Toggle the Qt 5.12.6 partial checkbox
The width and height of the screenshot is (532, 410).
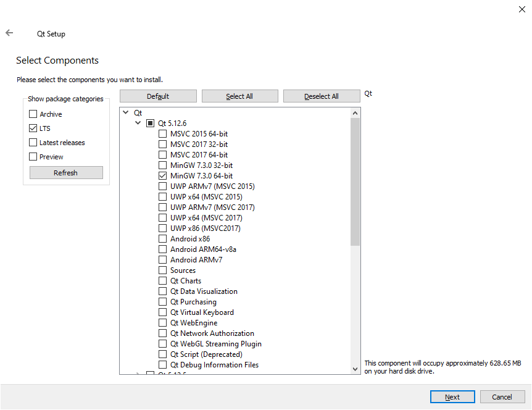tap(151, 123)
